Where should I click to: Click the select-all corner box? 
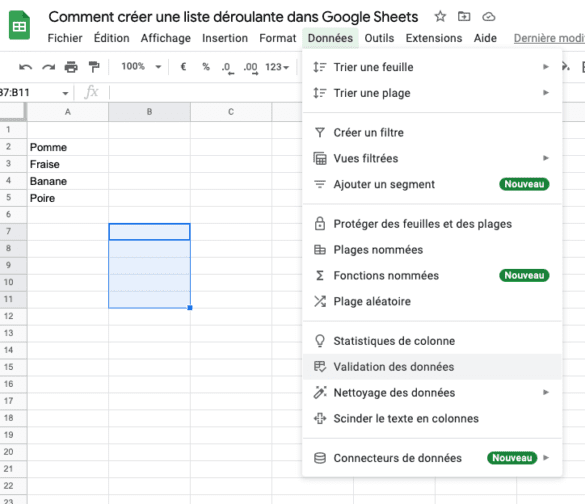(x=13, y=112)
